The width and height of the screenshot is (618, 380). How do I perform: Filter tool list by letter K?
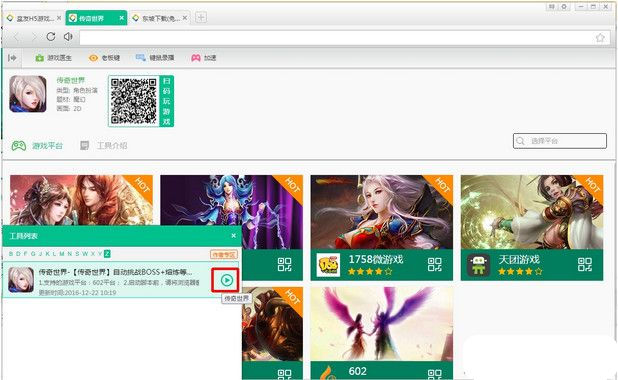pos(48,254)
